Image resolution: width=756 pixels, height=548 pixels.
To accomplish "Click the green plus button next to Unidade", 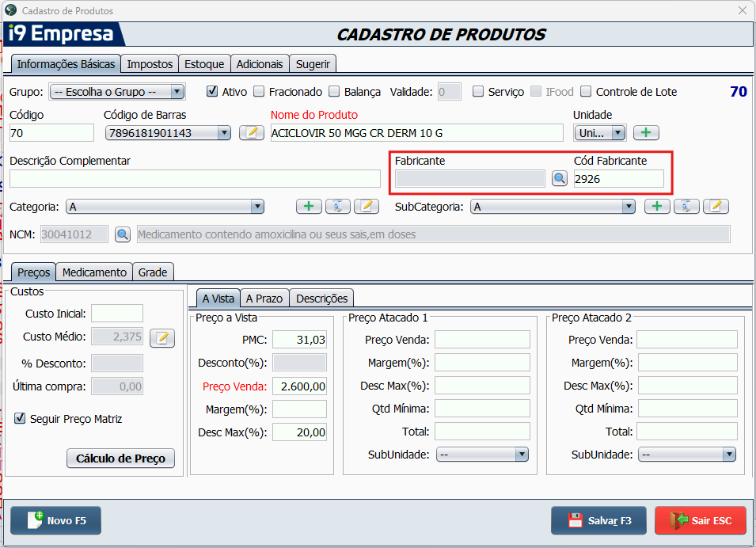I will (646, 132).
